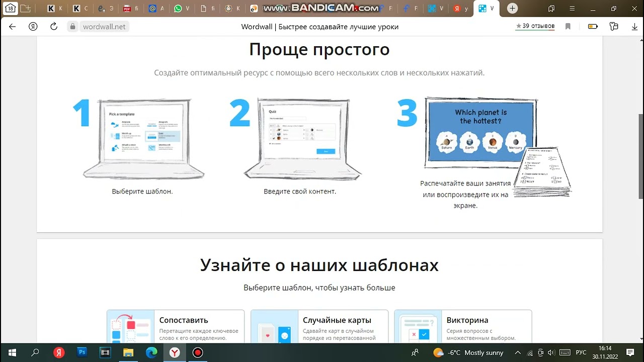Viewport: 644px width, 362px height.
Task: Select the active Wordwall tab
Action: [487, 9]
